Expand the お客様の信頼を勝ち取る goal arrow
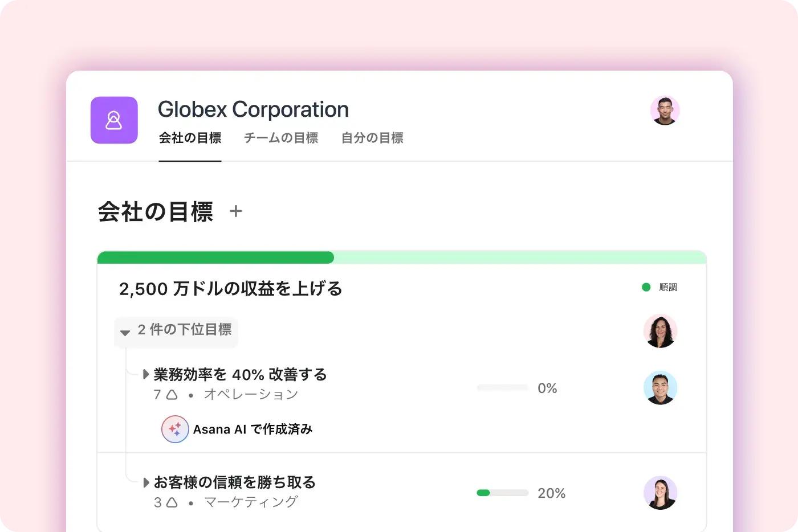The width and height of the screenshot is (798, 532). (x=146, y=482)
